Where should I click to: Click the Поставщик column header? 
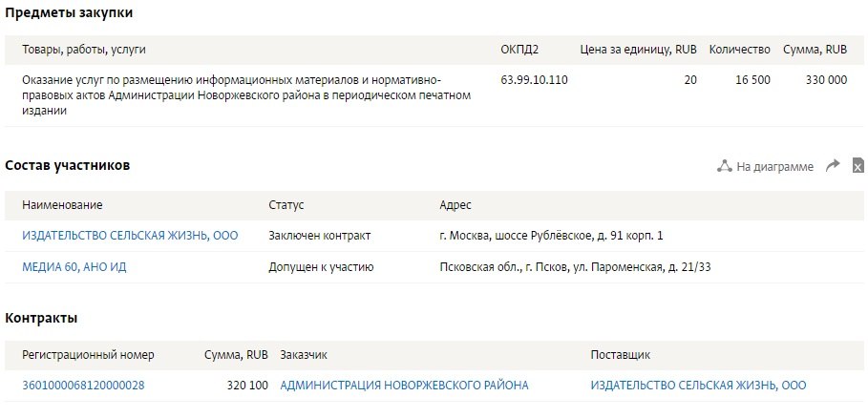click(621, 355)
